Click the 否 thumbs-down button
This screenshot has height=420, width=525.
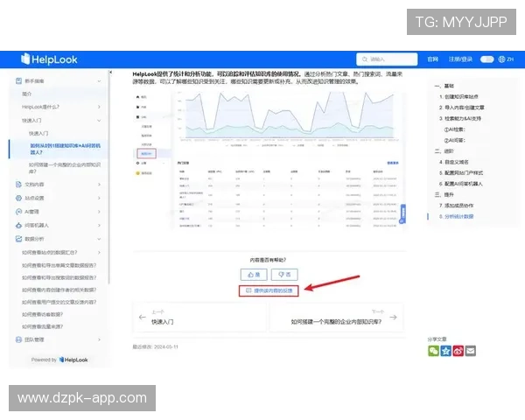coord(284,275)
